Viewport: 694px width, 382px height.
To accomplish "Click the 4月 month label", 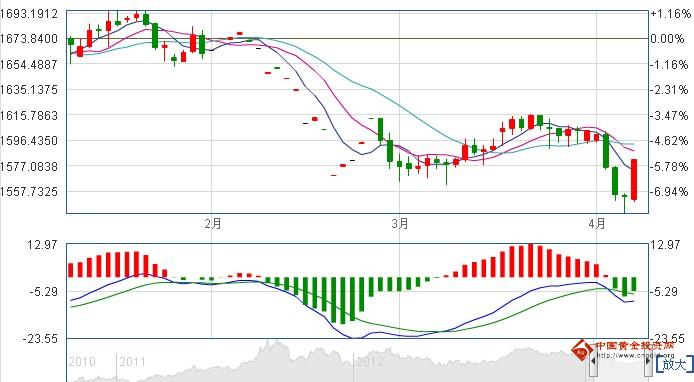I will coord(597,224).
